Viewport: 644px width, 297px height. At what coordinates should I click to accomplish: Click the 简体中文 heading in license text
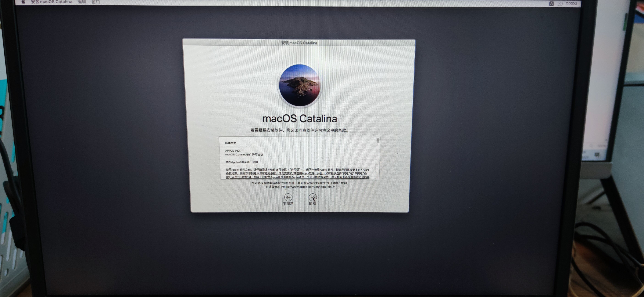tap(230, 143)
